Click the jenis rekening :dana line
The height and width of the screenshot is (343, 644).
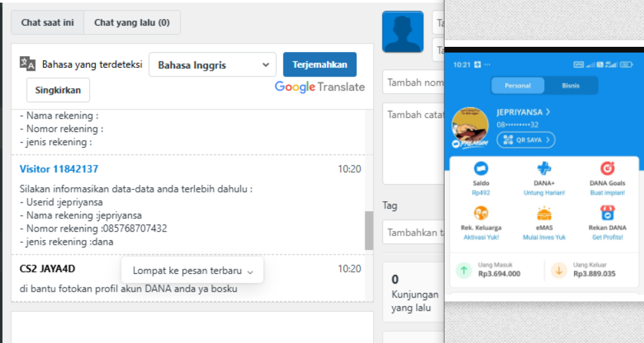coord(67,241)
